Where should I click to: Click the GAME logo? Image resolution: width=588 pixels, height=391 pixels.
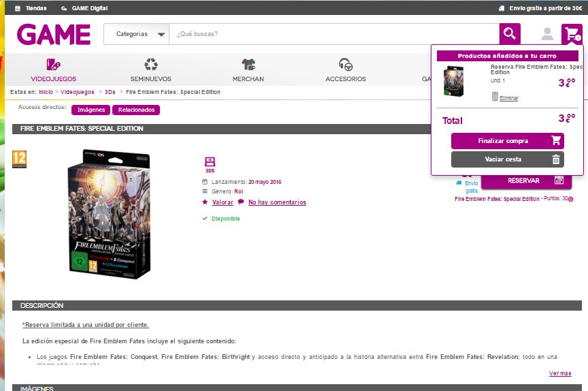(54, 35)
